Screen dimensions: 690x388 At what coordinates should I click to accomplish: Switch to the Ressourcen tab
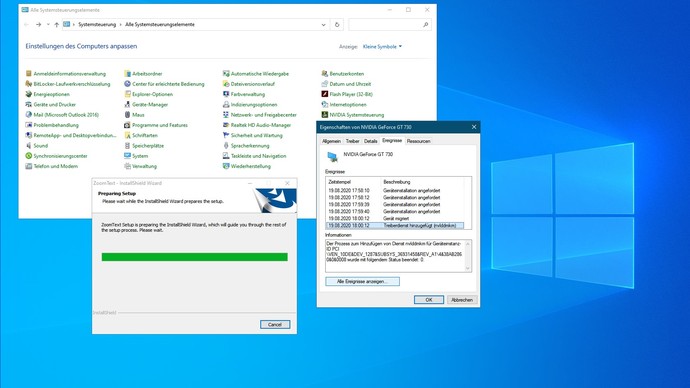point(418,141)
